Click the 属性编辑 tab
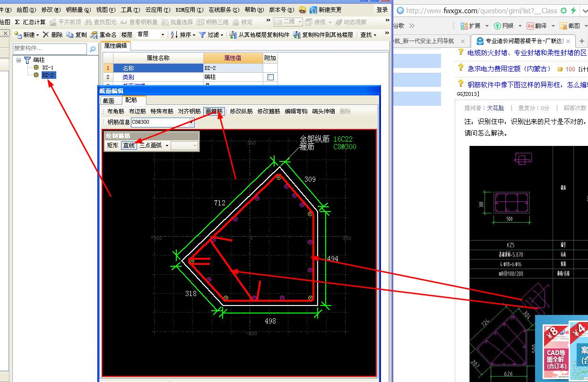Image resolution: width=588 pixels, height=382 pixels. [116, 46]
